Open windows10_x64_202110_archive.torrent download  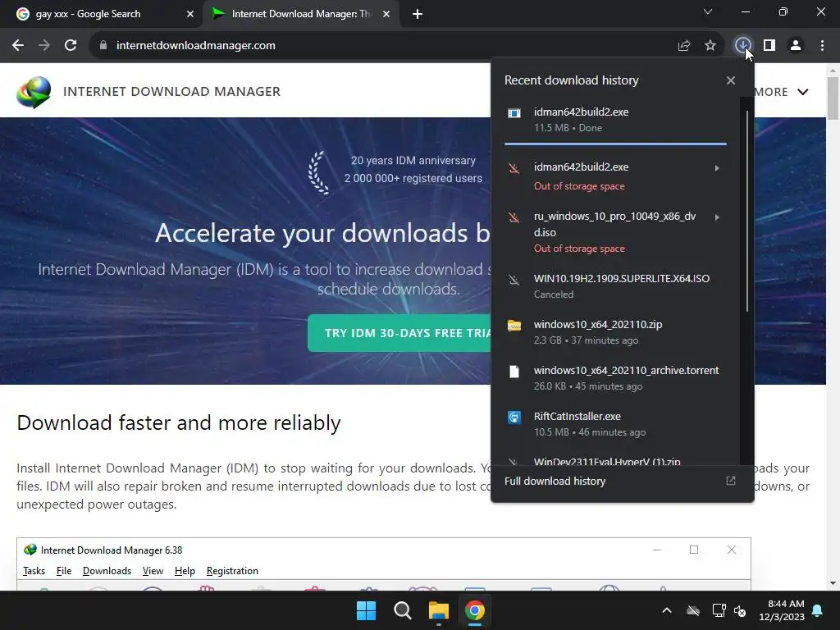click(615, 377)
